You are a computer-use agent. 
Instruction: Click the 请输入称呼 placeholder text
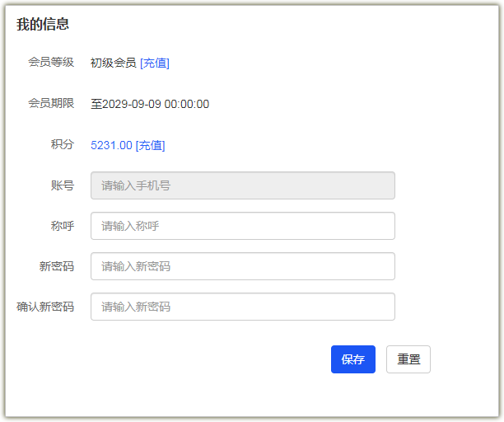pyautogui.click(x=130, y=226)
